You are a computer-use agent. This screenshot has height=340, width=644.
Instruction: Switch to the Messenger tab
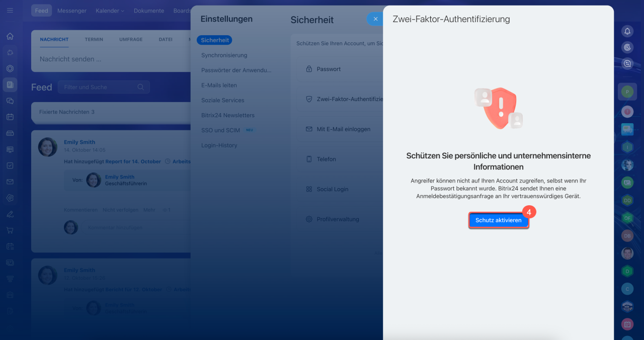tap(72, 11)
